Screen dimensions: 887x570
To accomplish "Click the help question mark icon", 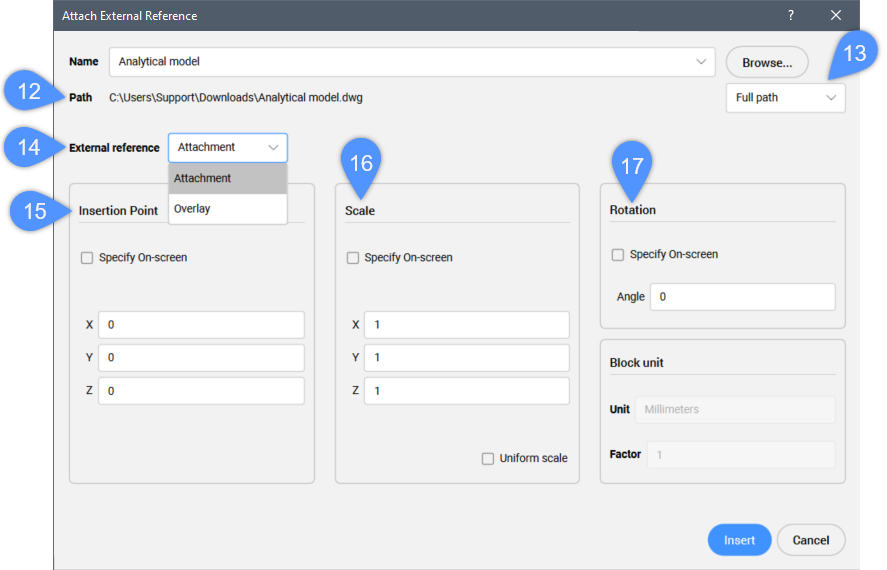I will 790,15.
